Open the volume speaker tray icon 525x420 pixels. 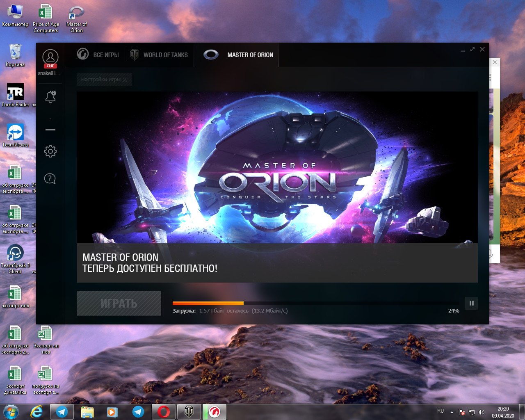coord(482,412)
